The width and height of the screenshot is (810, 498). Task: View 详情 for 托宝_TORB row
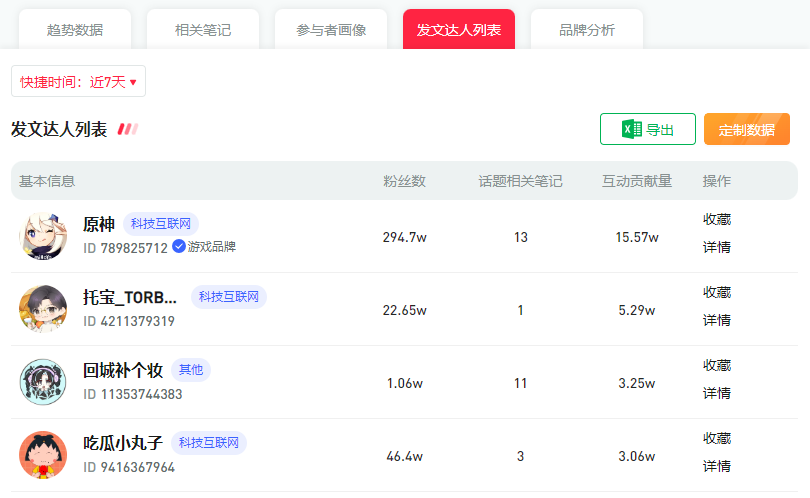click(x=717, y=320)
